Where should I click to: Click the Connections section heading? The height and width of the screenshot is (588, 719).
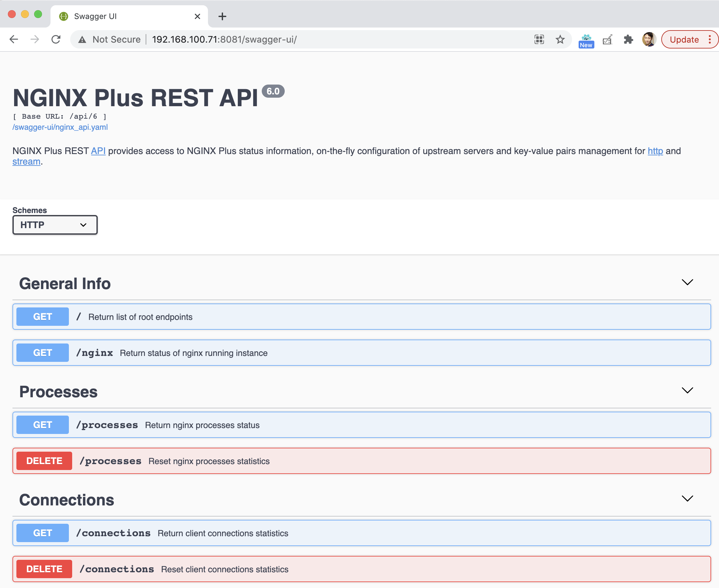(x=67, y=500)
